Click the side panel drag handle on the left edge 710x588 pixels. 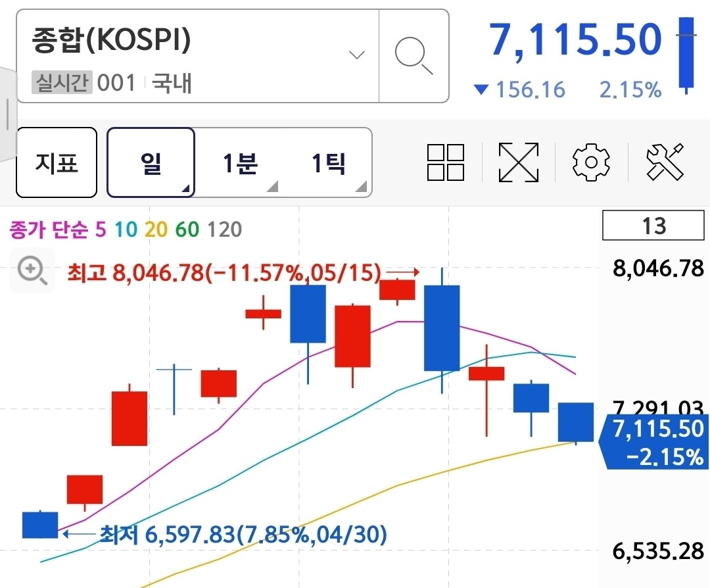pos(7,114)
